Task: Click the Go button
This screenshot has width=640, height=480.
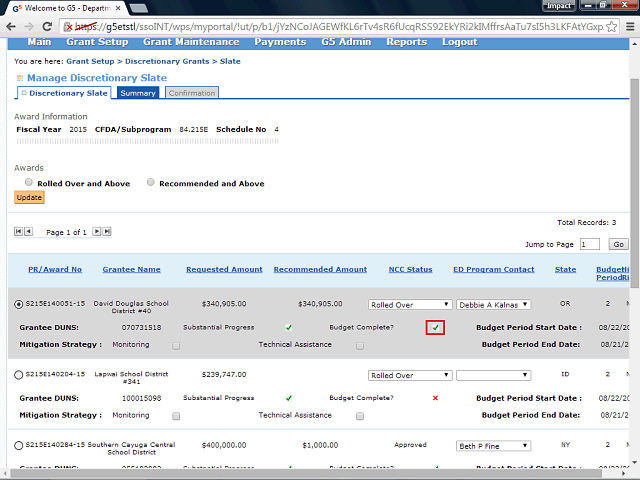Action: [x=618, y=244]
